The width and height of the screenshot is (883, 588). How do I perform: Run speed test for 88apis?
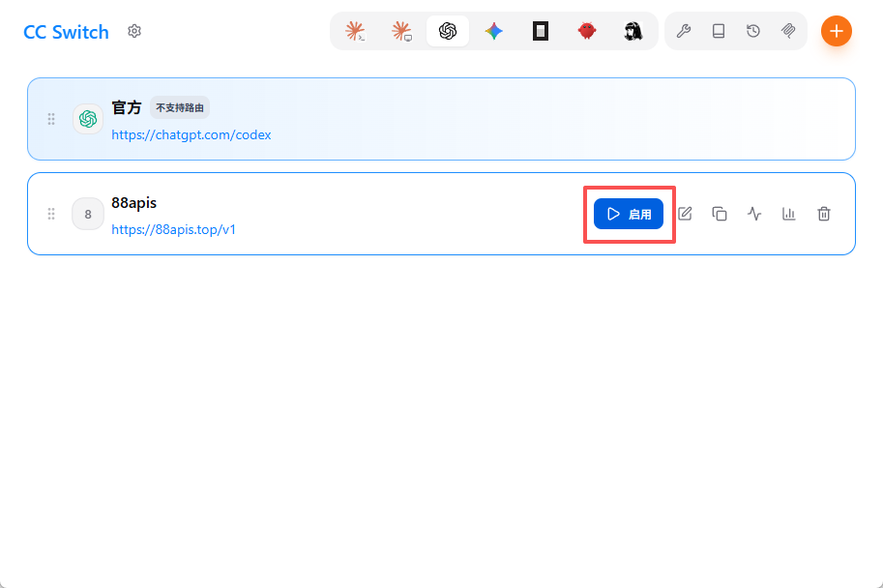pyautogui.click(x=754, y=214)
